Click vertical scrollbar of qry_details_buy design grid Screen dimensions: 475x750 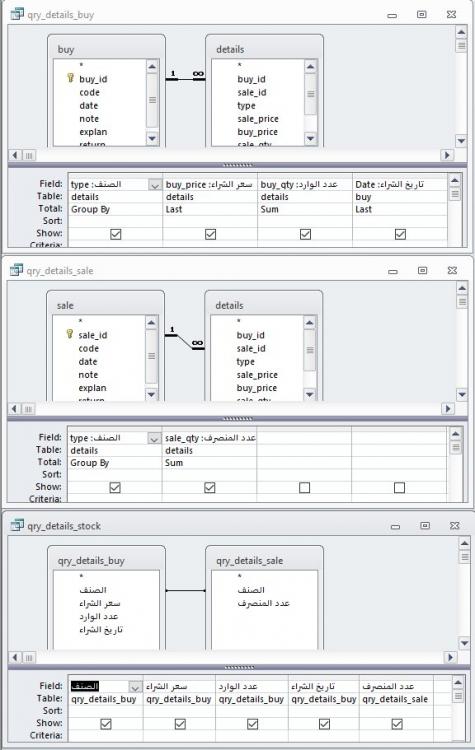pyautogui.click(x=455, y=210)
